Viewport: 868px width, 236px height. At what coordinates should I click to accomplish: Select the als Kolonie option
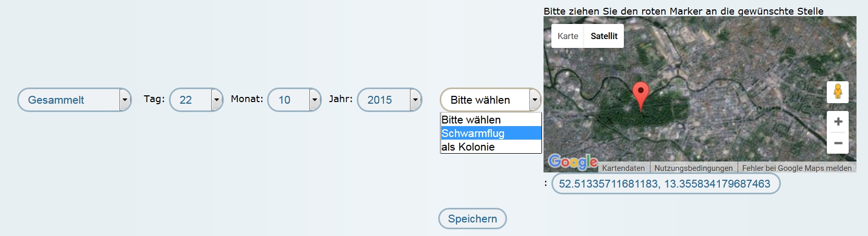[x=490, y=147]
